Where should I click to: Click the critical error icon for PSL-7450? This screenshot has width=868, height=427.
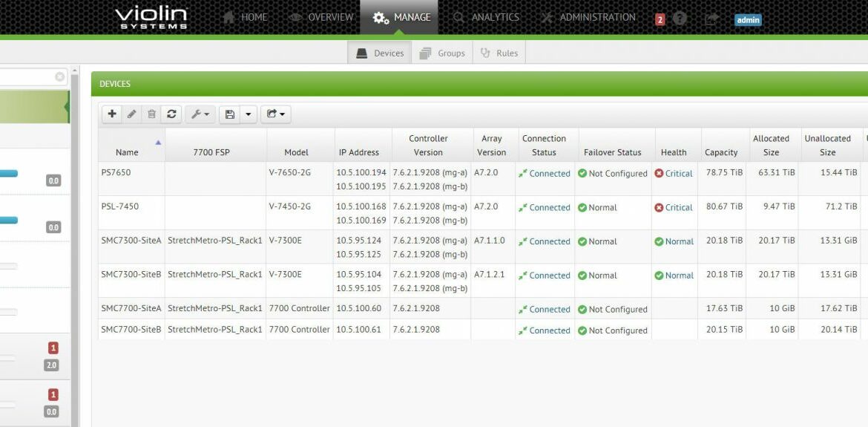659,207
